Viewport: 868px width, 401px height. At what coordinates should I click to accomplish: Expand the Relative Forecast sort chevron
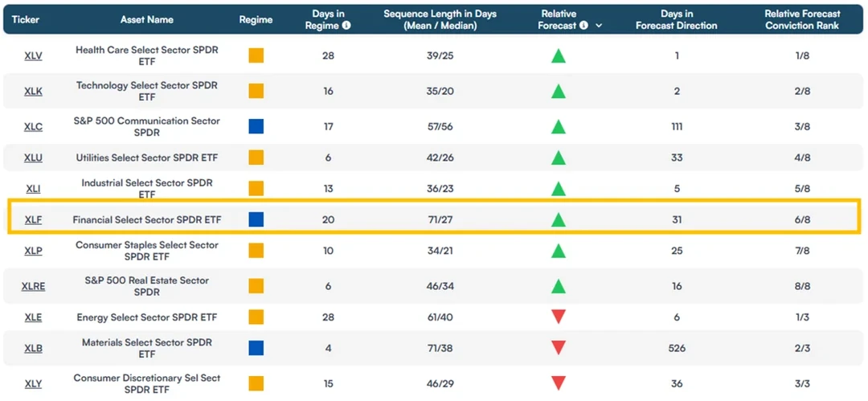[599, 26]
